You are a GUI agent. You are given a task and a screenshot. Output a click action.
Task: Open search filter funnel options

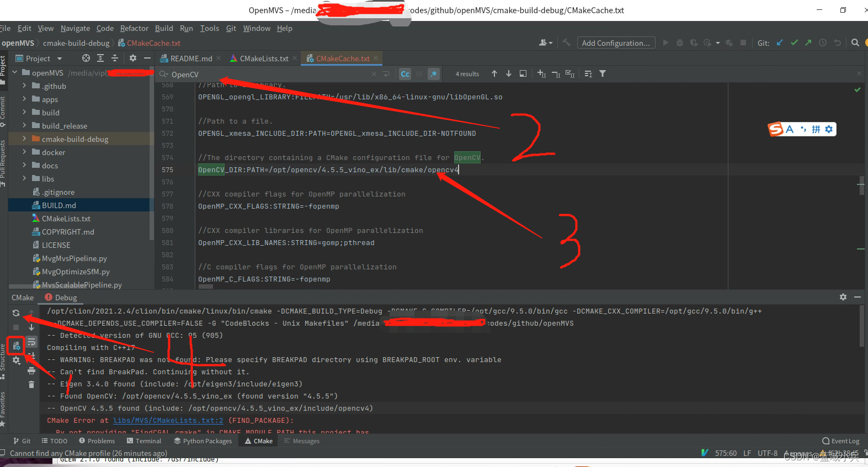click(603, 73)
